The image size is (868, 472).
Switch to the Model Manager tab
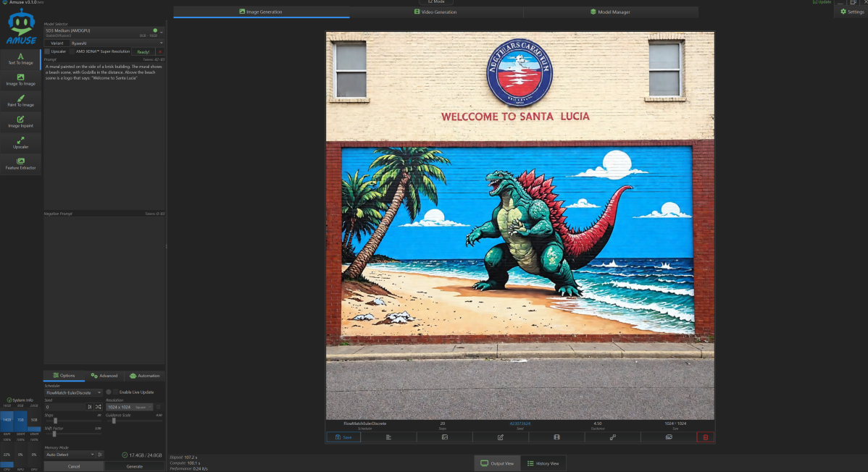(x=610, y=12)
